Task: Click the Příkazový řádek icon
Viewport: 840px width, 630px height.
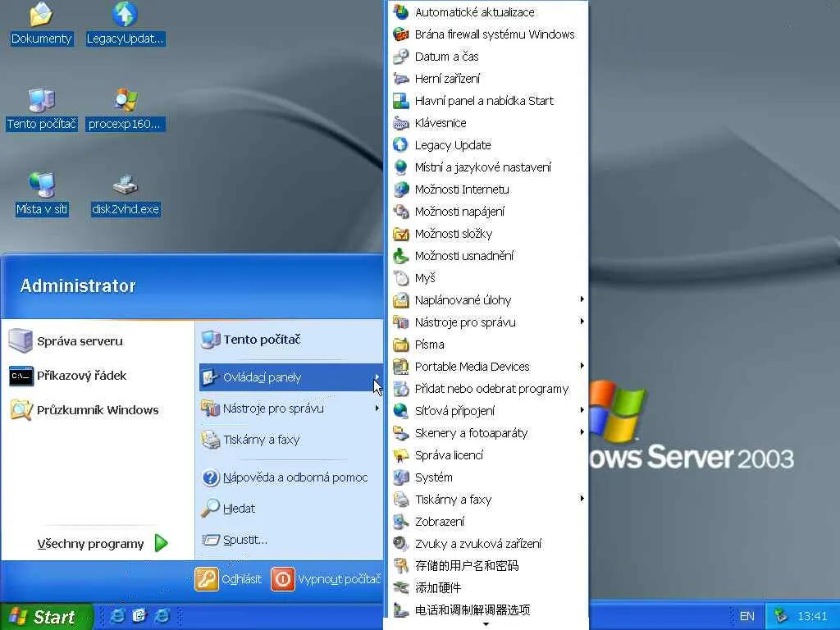Action: 21,376
